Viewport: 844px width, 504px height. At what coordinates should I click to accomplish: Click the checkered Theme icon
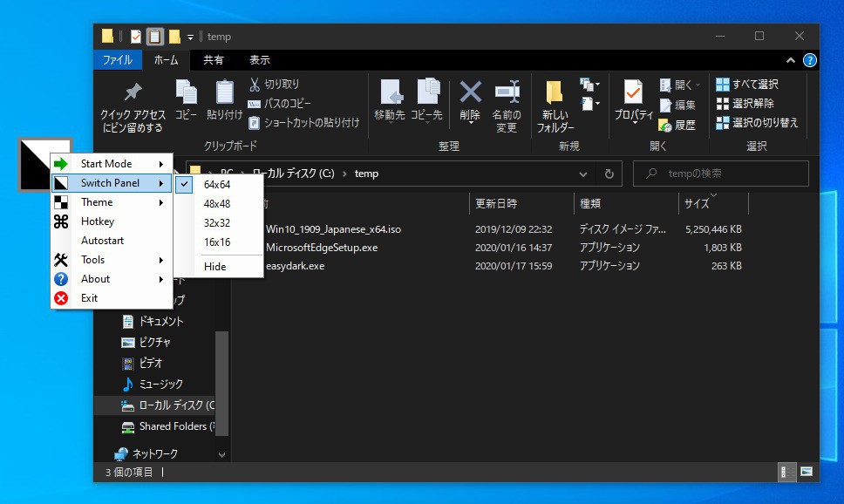pos(61,202)
